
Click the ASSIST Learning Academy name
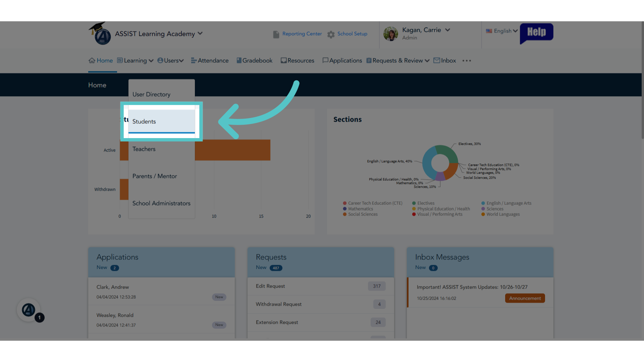pos(155,34)
